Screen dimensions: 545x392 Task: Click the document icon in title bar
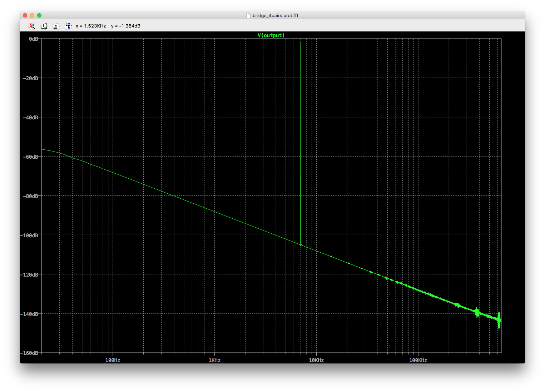pyautogui.click(x=248, y=15)
